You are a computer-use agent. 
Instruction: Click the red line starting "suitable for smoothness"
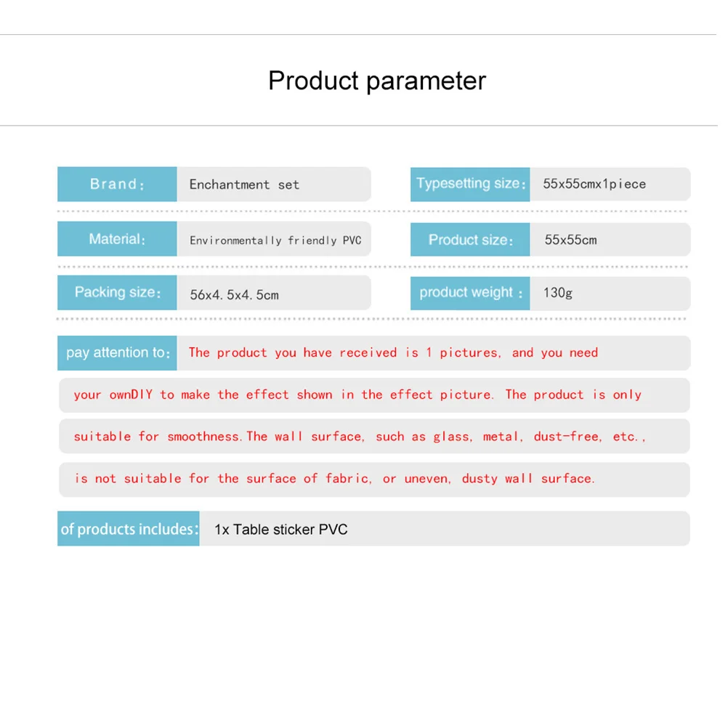[360, 437]
